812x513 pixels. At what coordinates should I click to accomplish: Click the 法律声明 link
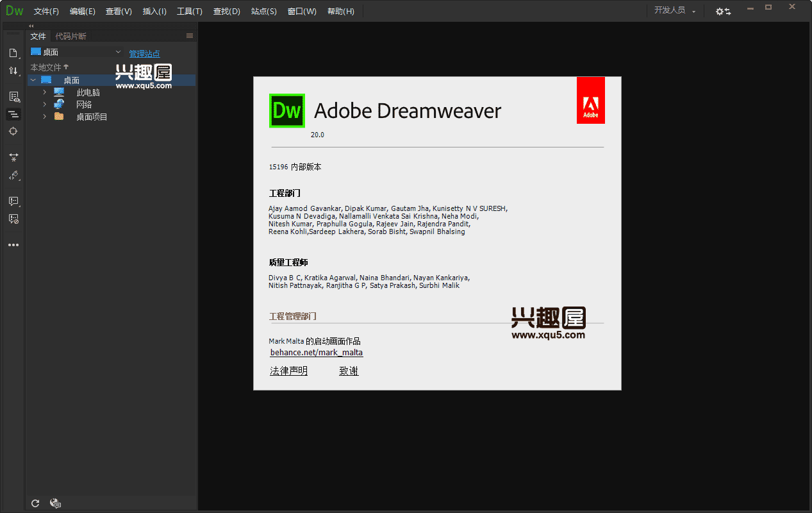288,371
